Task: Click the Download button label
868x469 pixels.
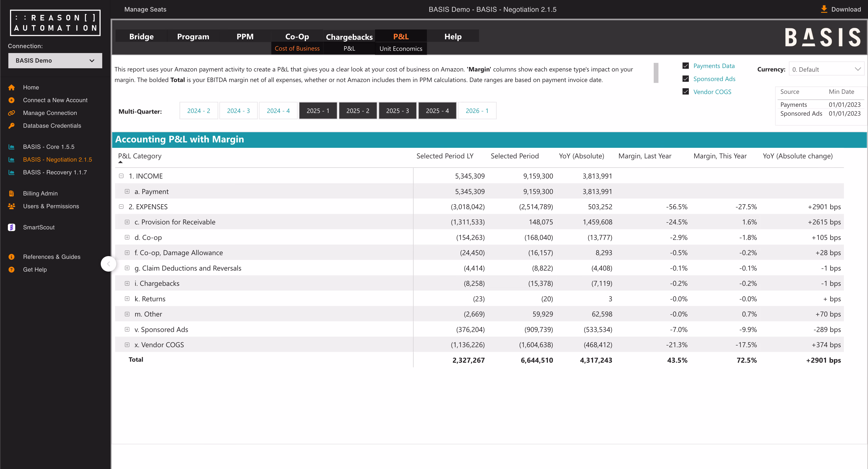Action: coord(846,9)
